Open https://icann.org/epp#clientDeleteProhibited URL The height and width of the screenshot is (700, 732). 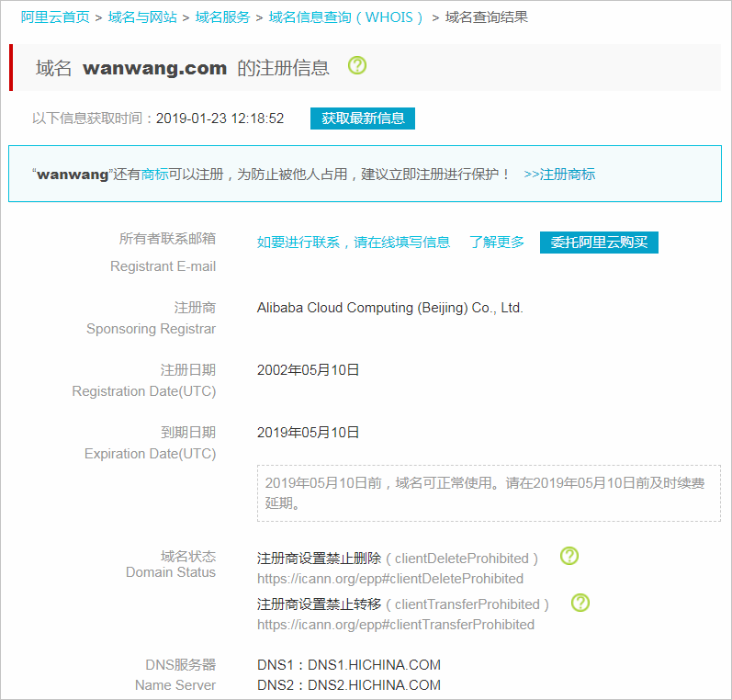tap(390, 579)
